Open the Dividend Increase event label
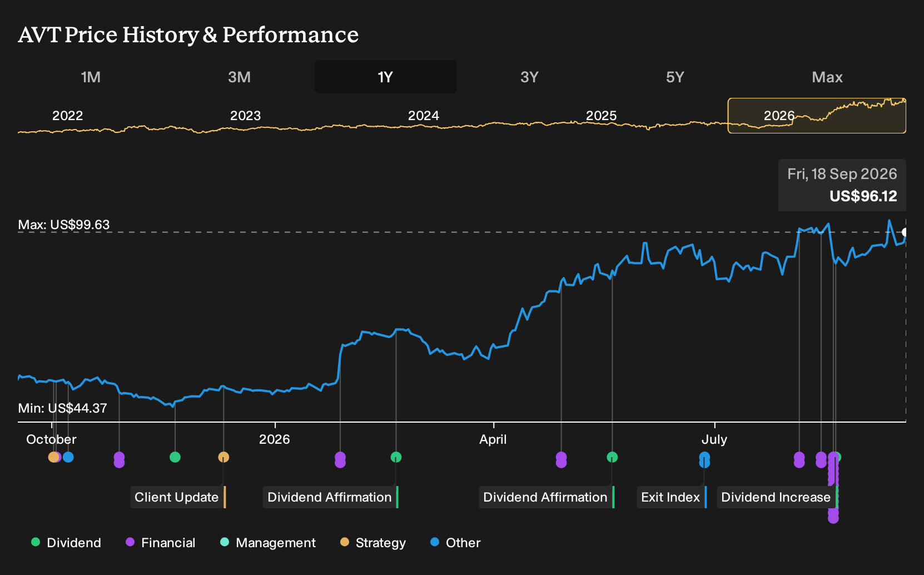 coord(777,497)
